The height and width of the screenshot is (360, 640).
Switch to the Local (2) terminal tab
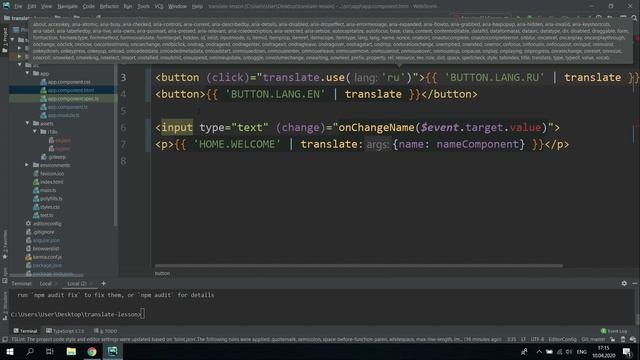pos(77,283)
